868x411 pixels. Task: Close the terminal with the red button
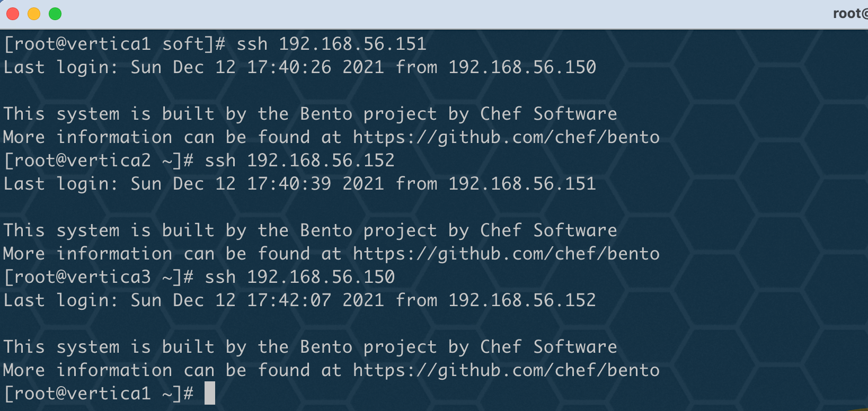13,14
